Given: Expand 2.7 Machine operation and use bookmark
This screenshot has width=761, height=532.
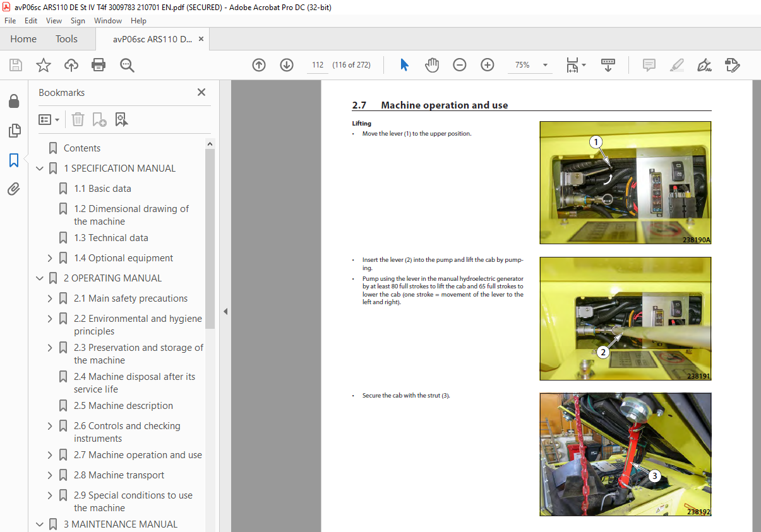Looking at the screenshot, I should (50, 455).
